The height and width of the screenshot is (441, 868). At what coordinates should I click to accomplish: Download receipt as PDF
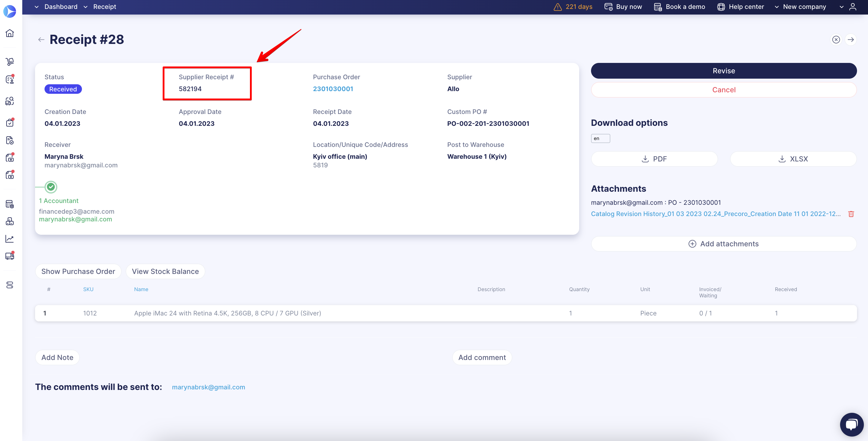(654, 159)
